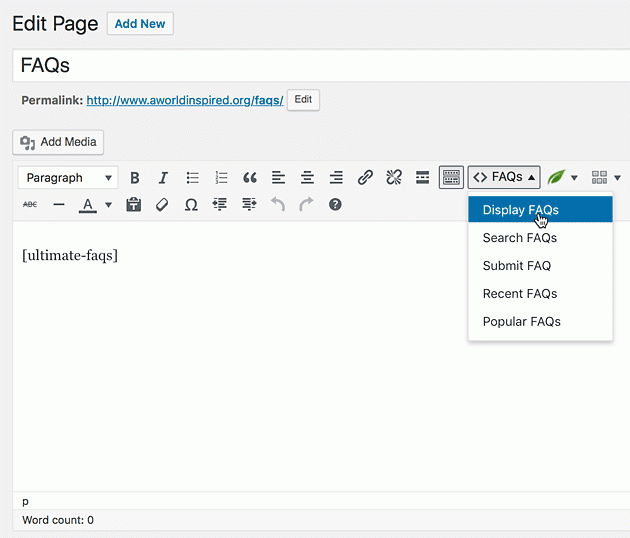
Task: Align text left
Action: pyautogui.click(x=278, y=178)
